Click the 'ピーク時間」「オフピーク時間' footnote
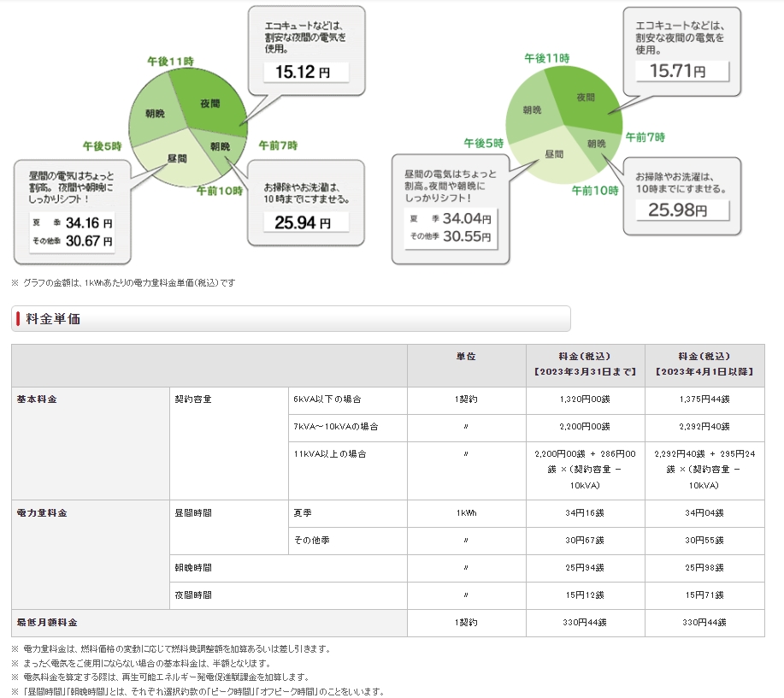Viewport: 784px width, 698px height. (198, 692)
